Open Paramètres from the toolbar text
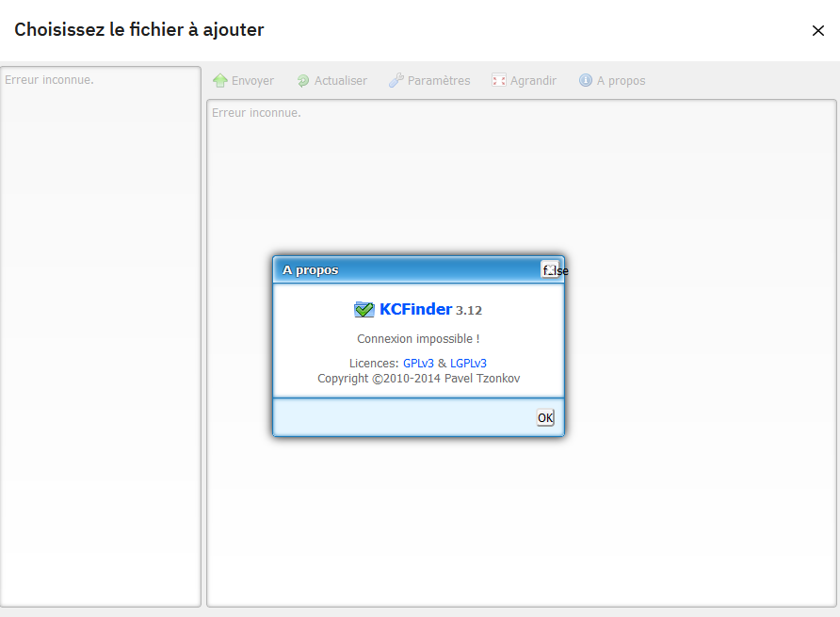The height and width of the screenshot is (617, 840). point(439,81)
